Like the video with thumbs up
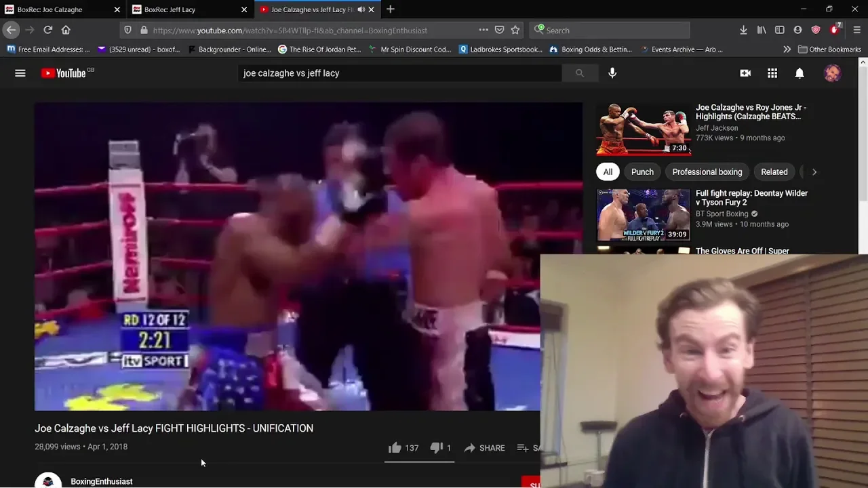 tap(403, 448)
